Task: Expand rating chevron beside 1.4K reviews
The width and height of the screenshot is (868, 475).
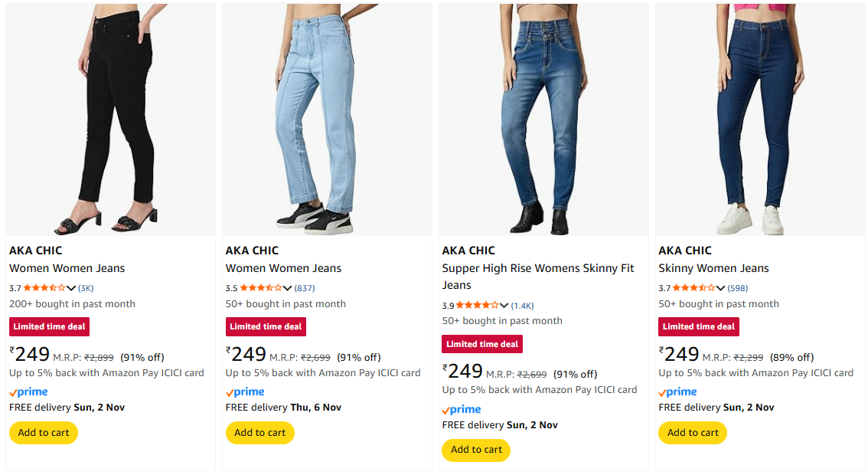Action: pyautogui.click(x=504, y=306)
